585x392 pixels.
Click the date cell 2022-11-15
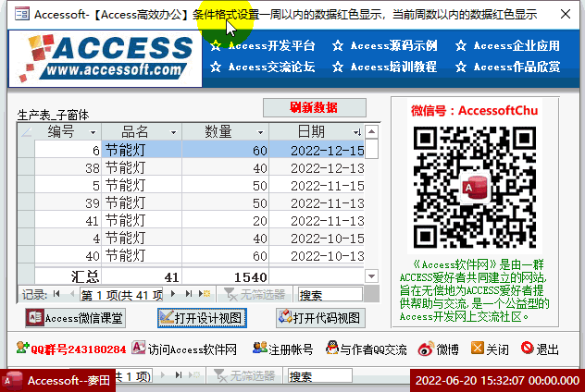[x=317, y=185]
